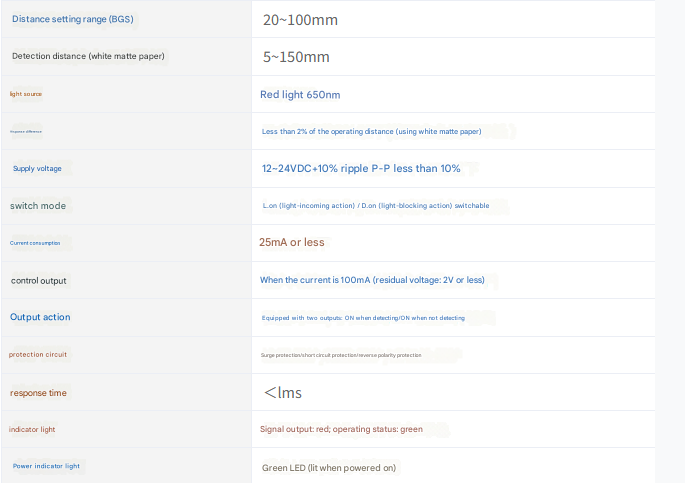Select the "25mA or less" value
The width and height of the screenshot is (685, 483).
pos(291,243)
